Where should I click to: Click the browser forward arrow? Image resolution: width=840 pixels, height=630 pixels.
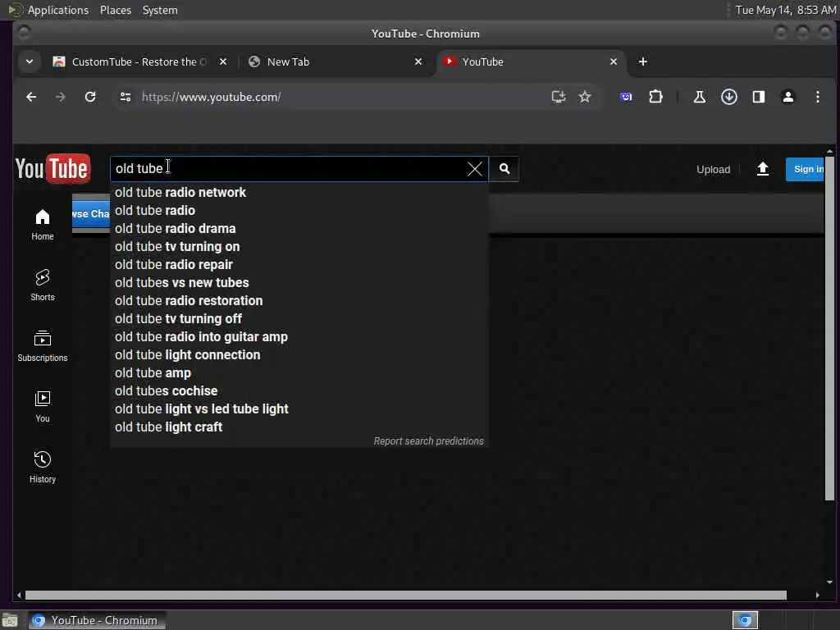click(61, 97)
